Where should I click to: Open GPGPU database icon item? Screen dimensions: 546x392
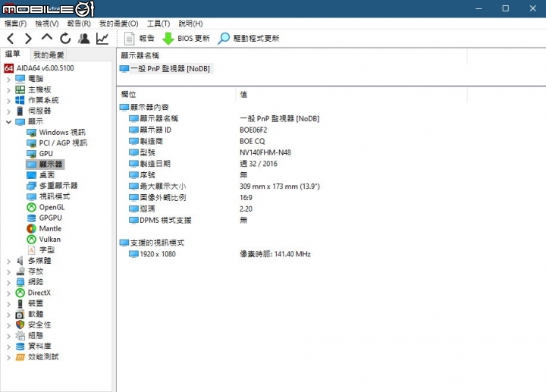31,218
